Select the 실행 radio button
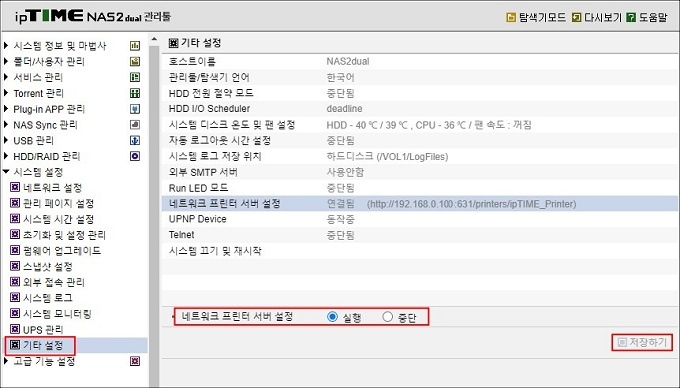Image resolution: width=680 pixels, height=388 pixels. (x=333, y=317)
